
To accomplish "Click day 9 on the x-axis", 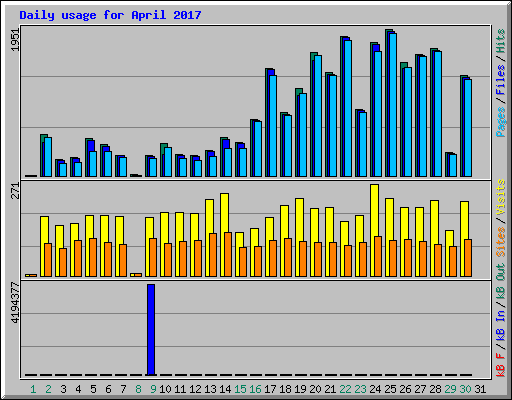I will 153,389.
